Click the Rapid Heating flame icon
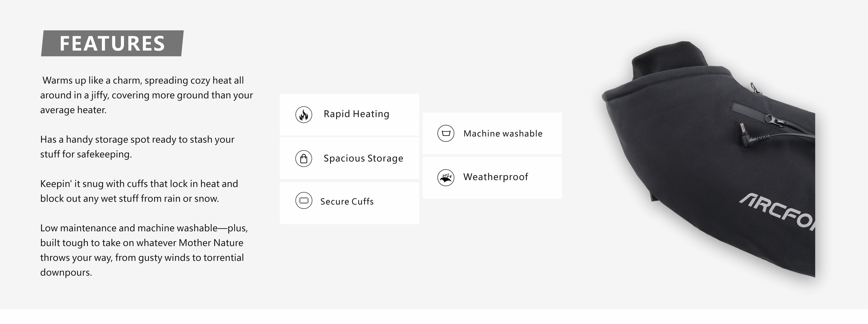 click(x=304, y=115)
